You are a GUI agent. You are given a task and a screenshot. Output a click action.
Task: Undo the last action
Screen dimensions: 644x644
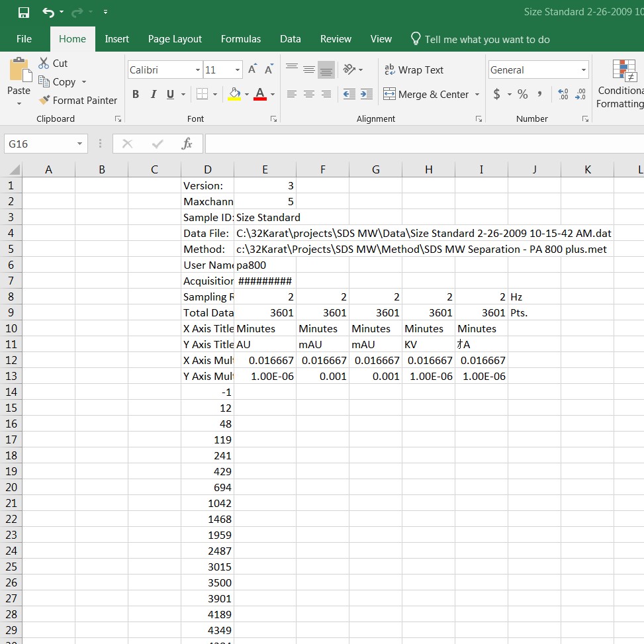[48, 13]
